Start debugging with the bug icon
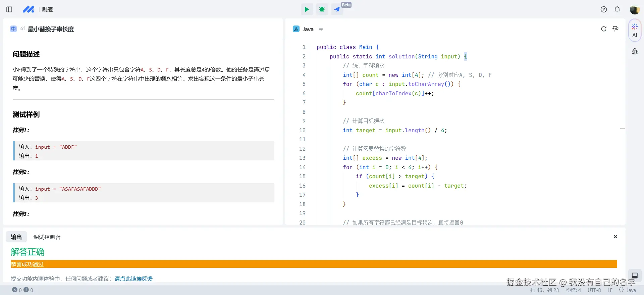The image size is (644, 295). click(322, 9)
